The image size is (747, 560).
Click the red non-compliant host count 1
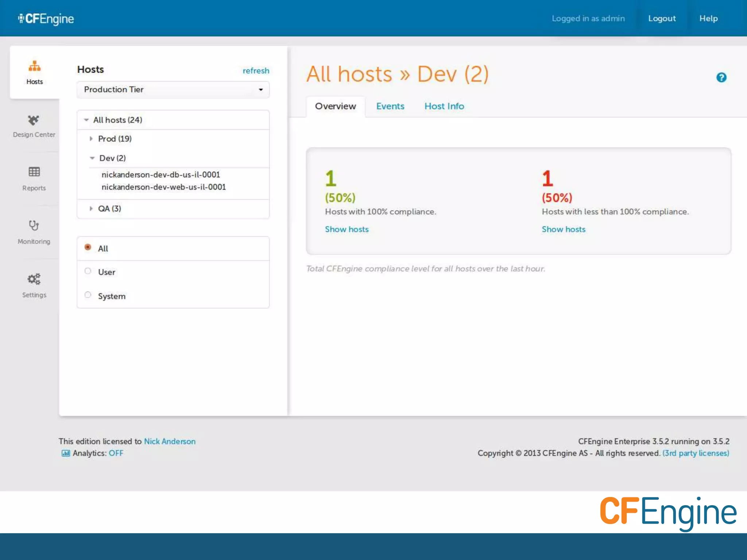pyautogui.click(x=547, y=178)
